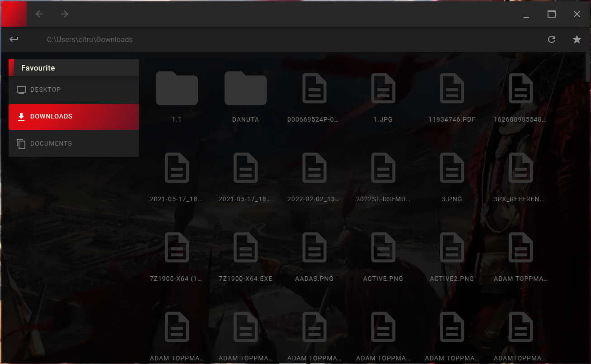Click the Documents icon in sidebar
This screenshot has width=591, height=364.
(21, 143)
